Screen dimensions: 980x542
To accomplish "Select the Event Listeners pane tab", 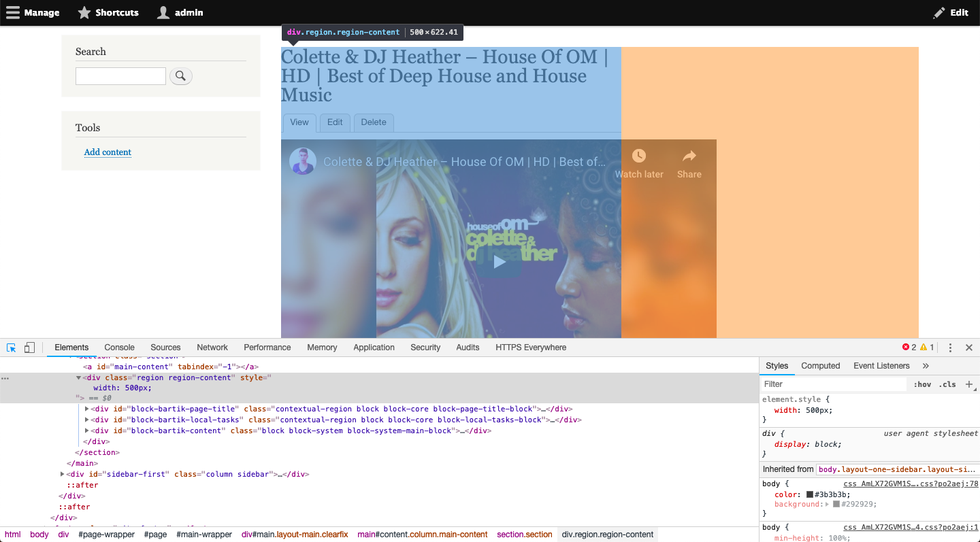I will point(881,366).
